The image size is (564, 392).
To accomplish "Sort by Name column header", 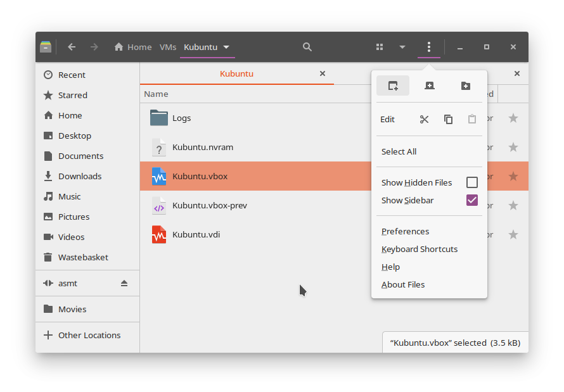I will click(x=156, y=94).
